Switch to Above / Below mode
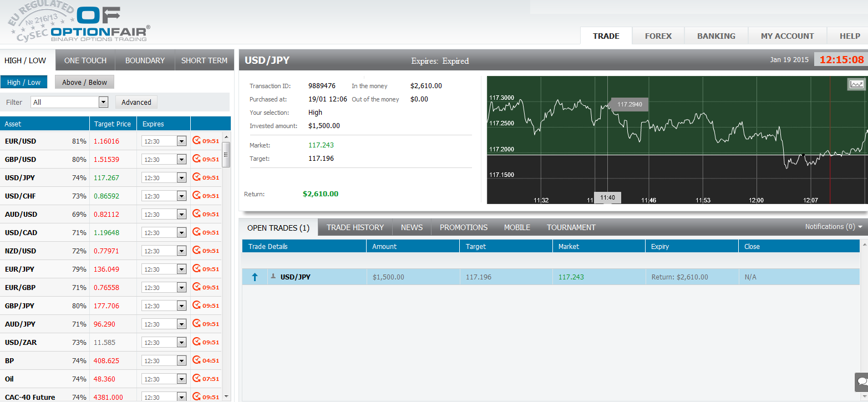 point(84,82)
